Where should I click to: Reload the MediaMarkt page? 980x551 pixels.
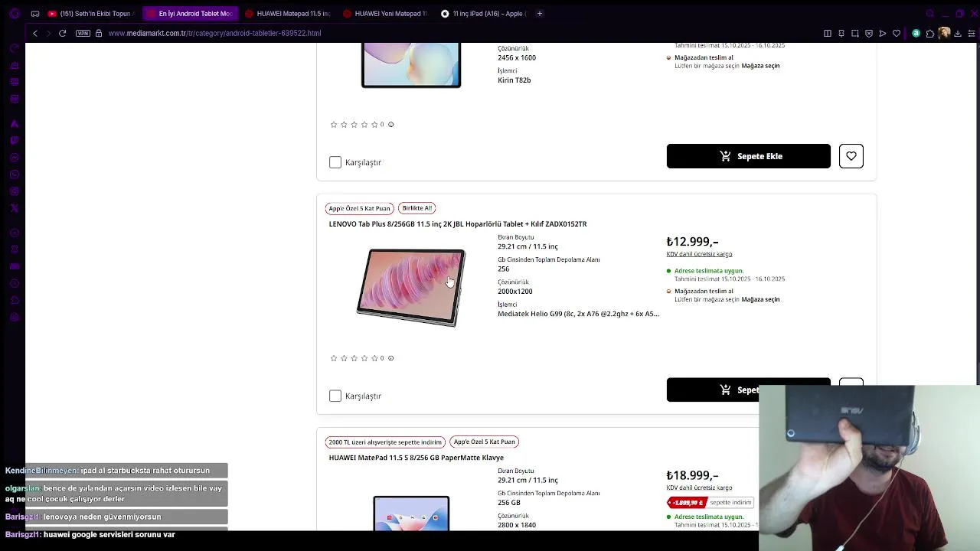coord(63,33)
